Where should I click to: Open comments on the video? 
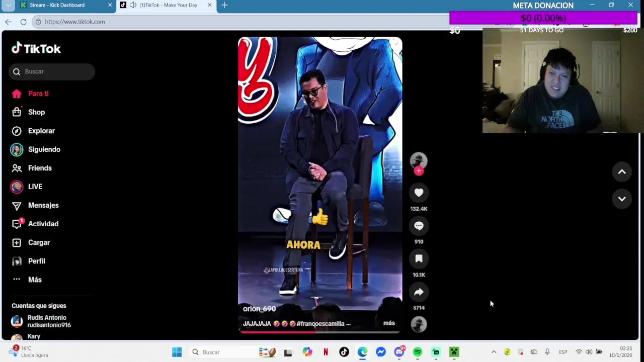(419, 226)
